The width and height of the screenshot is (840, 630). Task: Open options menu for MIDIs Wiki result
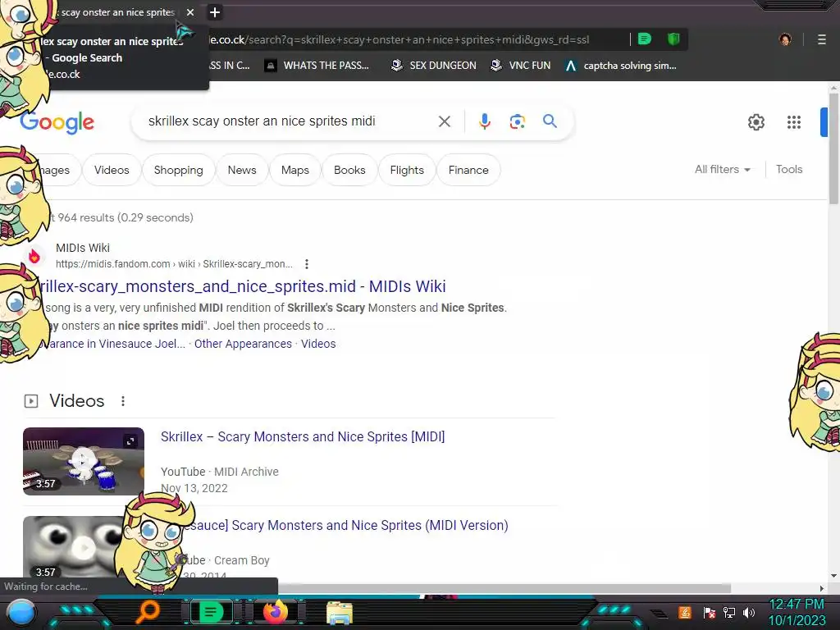pyautogui.click(x=307, y=264)
